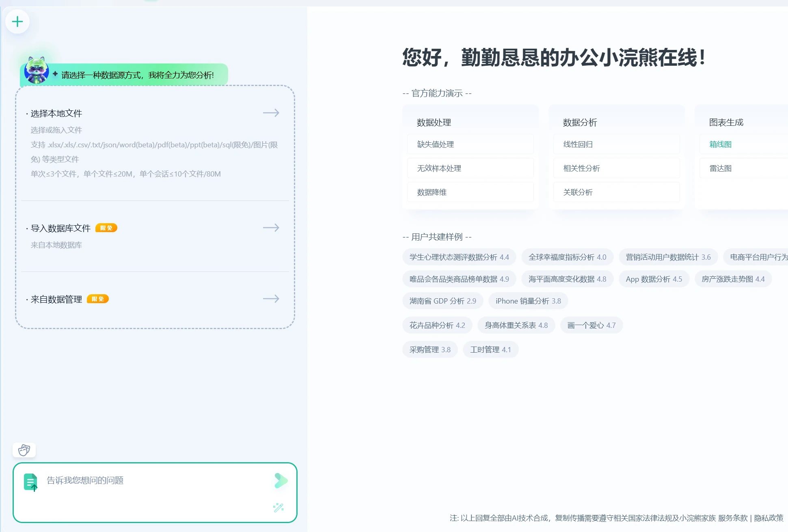The image size is (788, 532).
Task: Click the arrow next to 导入数据库文件
Action: (x=271, y=228)
